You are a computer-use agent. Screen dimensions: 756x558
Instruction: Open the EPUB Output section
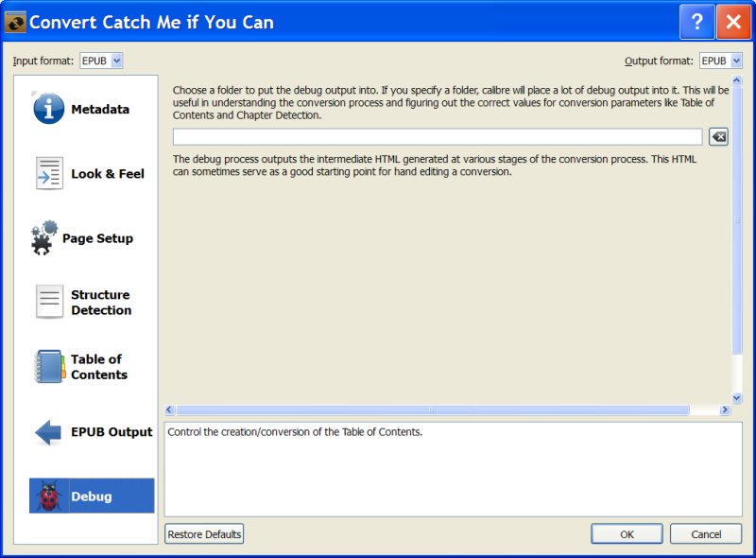point(92,432)
